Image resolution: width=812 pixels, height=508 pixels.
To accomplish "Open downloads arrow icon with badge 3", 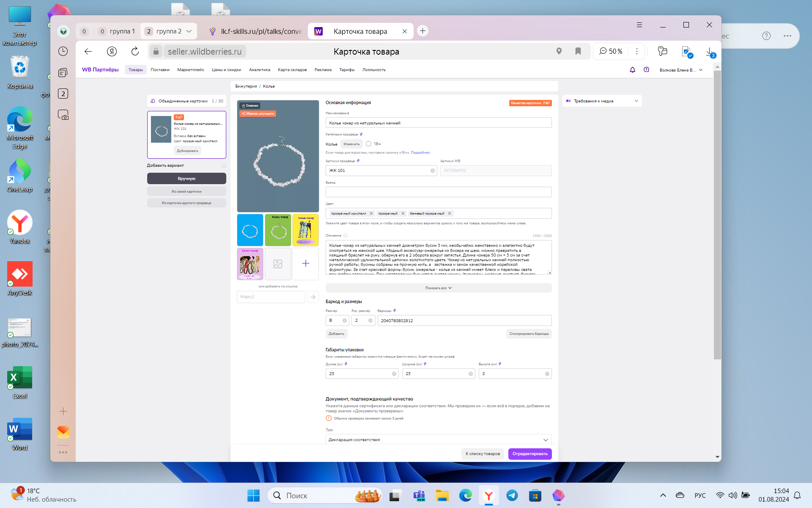I will coord(710,52).
